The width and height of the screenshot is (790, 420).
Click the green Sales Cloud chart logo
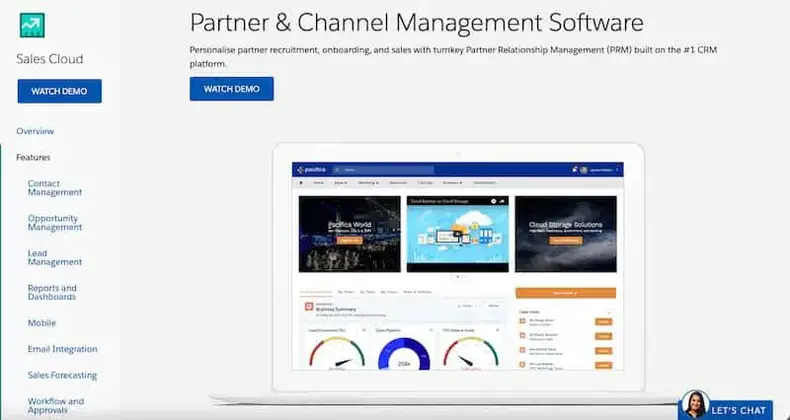point(32,25)
